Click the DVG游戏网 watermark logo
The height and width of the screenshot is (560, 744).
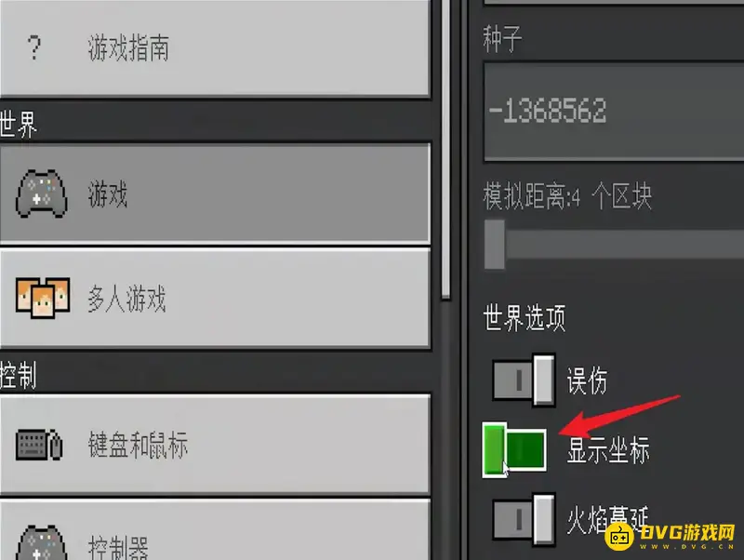(671, 536)
